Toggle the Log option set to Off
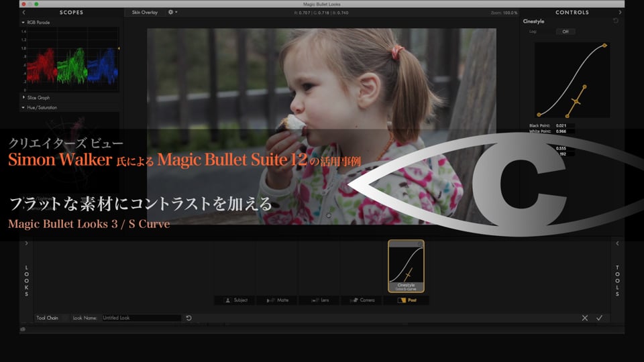Screen dimensions: 644x362 click(x=566, y=32)
